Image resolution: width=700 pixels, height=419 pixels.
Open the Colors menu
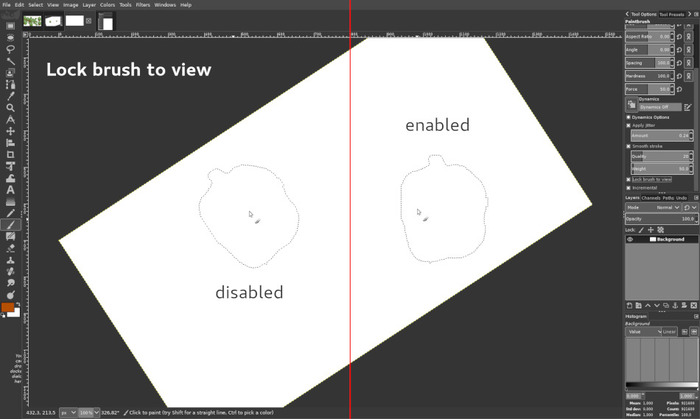click(x=107, y=5)
